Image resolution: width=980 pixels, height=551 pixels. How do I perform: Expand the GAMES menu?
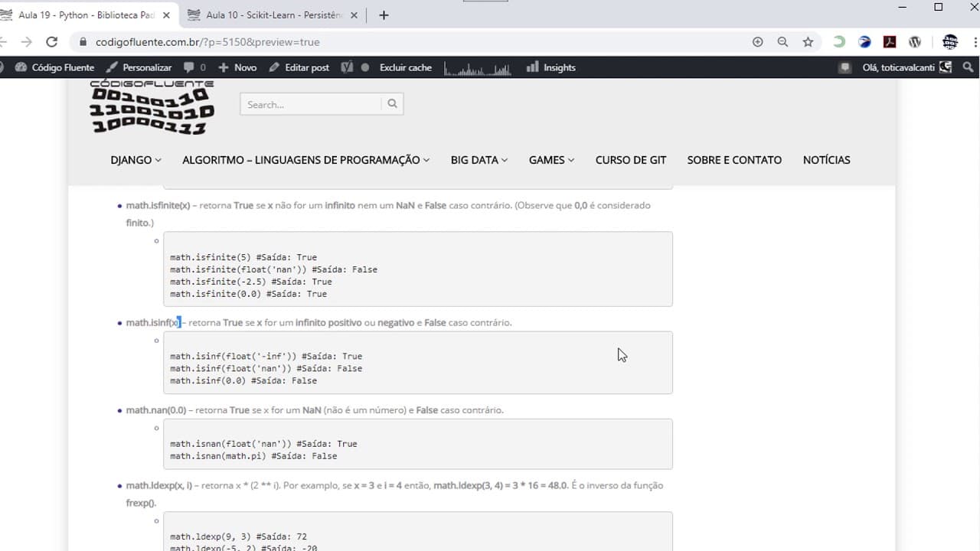pyautogui.click(x=551, y=160)
